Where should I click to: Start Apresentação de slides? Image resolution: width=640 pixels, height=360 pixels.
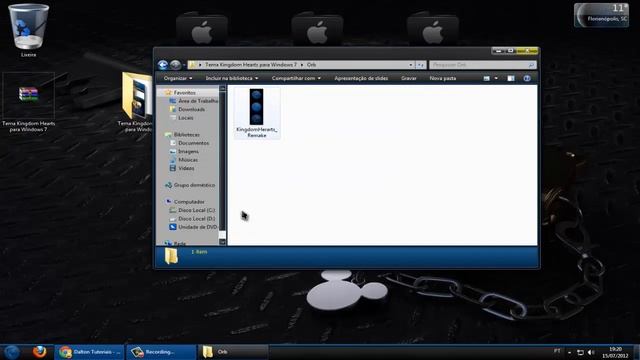coord(361,78)
